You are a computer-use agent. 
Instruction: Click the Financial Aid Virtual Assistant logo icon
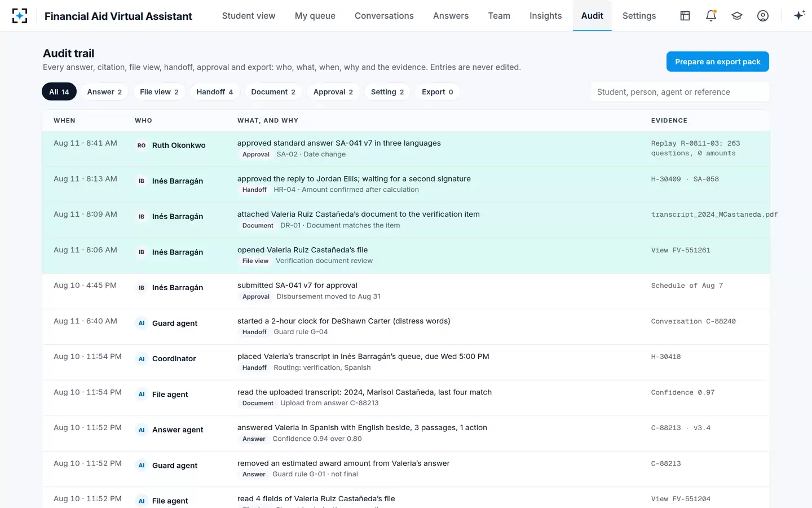click(20, 16)
